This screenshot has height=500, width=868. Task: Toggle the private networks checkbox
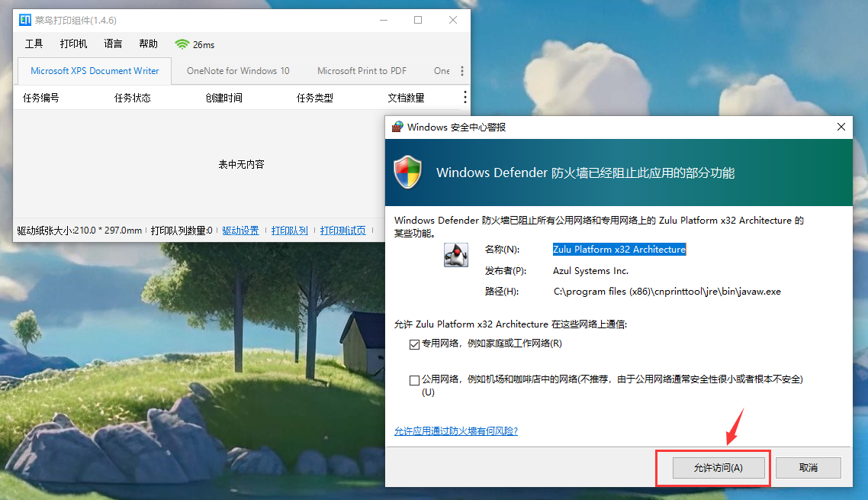(x=414, y=344)
